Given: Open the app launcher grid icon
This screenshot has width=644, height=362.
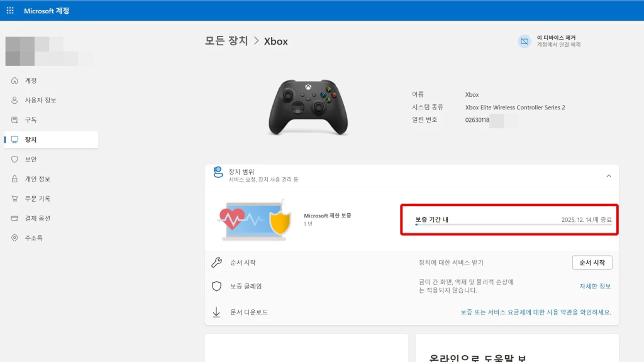Looking at the screenshot, I should tap(10, 11).
